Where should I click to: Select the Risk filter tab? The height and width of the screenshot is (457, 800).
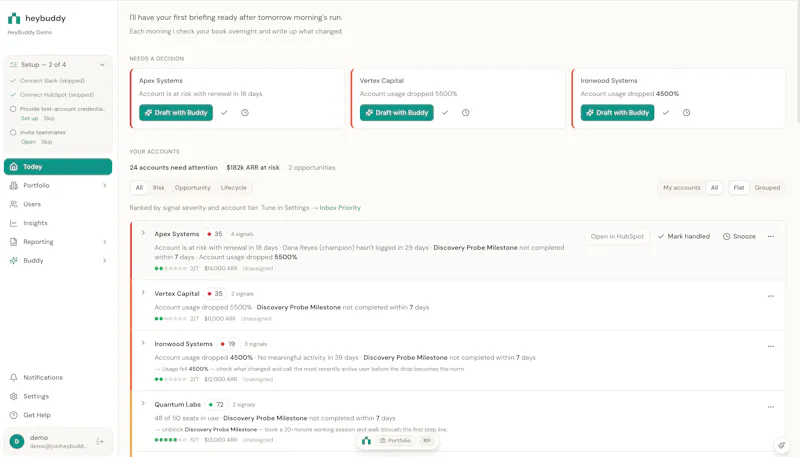159,188
